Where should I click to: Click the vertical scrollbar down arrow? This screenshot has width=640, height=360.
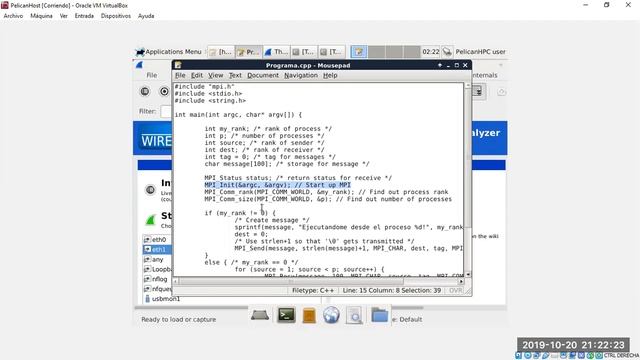(468, 275)
